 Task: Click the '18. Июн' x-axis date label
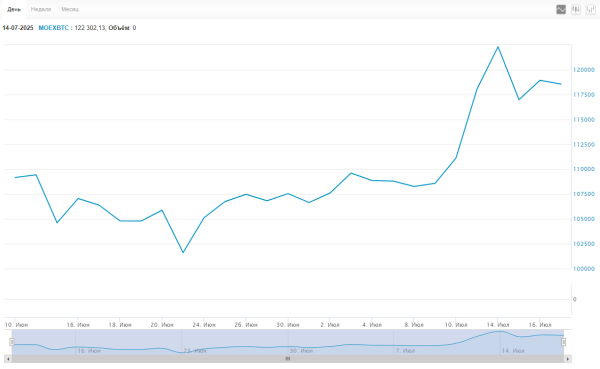[120, 325]
